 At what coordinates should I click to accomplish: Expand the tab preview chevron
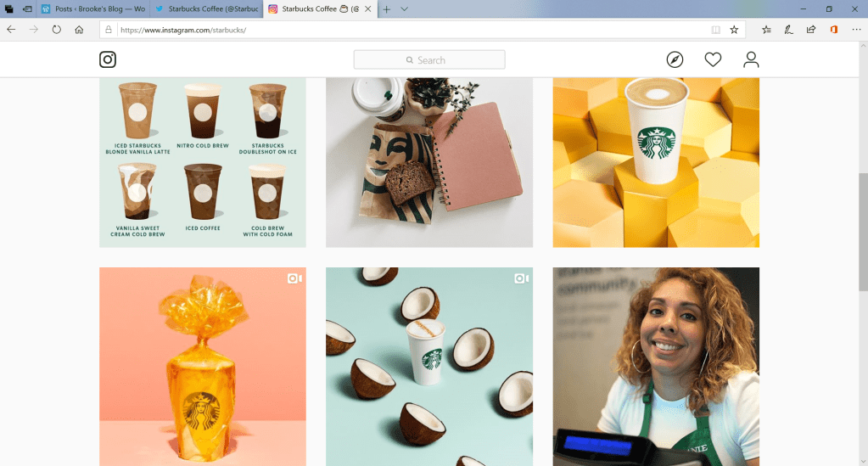click(404, 8)
